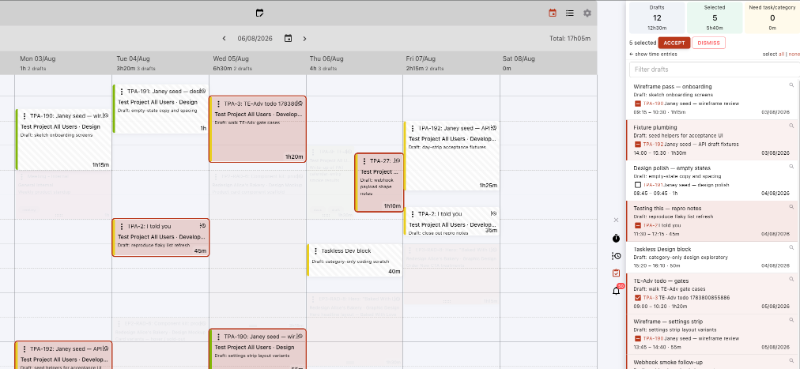Image resolution: width=800 pixels, height=369 pixels.
Task: Click the TPA-192 link in Fixture plumbing draft
Action: pyautogui.click(x=652, y=144)
